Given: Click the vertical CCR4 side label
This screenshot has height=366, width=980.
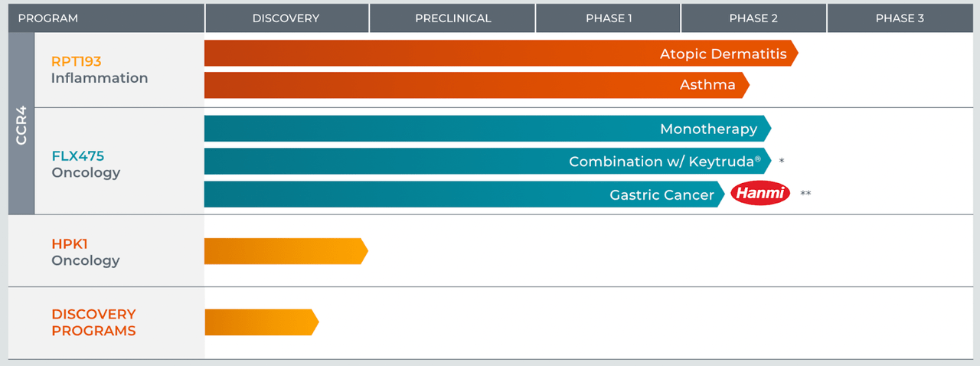Looking at the screenshot, I should [21, 124].
